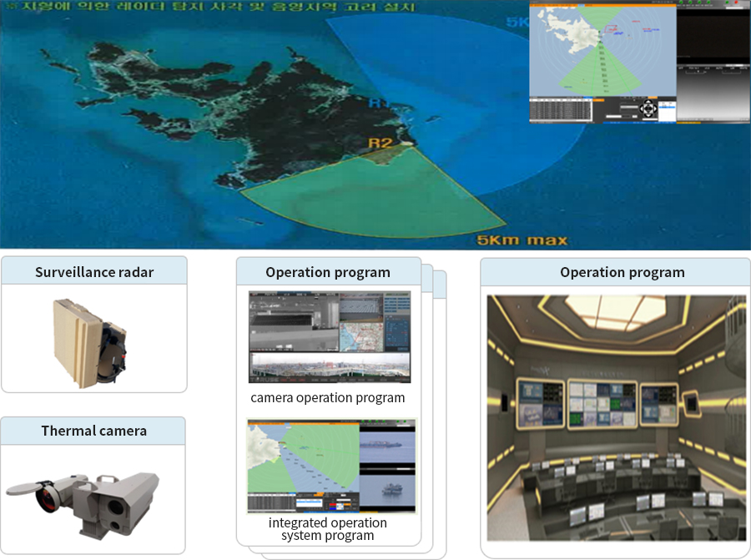
Task: Open the Surveillance radar header
Action: pyautogui.click(x=94, y=272)
